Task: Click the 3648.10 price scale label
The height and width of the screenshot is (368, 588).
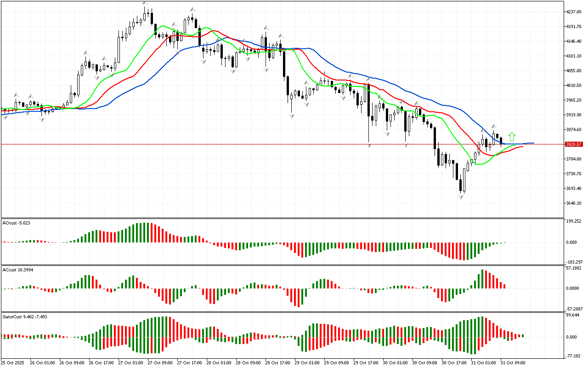Action: tap(574, 203)
